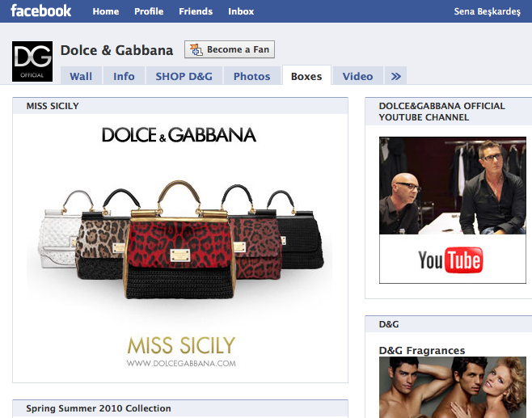Open the YouTube channel photo thumbnail
The image size is (532, 418).
(x=453, y=186)
